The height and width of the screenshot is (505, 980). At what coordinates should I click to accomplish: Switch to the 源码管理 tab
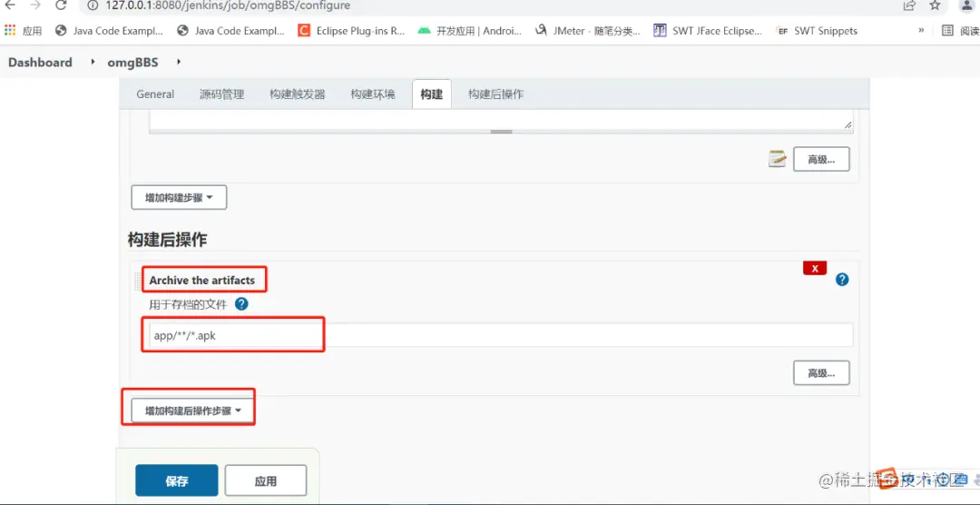click(x=222, y=94)
